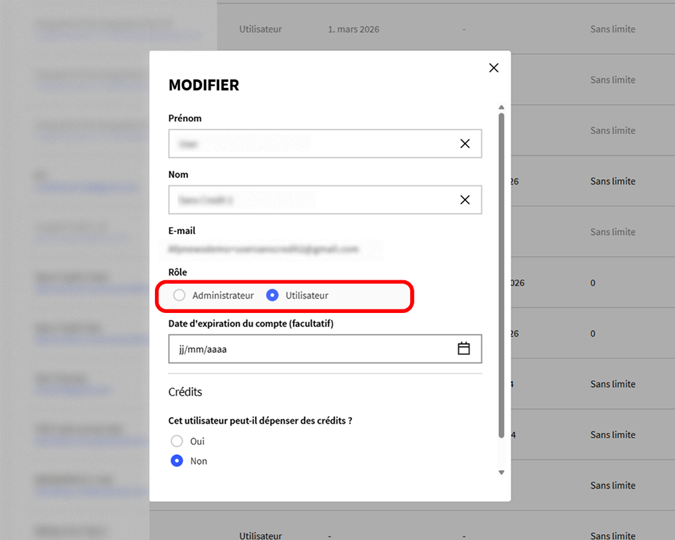Click the dialog scrollbar down arrow
This screenshot has width=675, height=540.
click(x=501, y=471)
